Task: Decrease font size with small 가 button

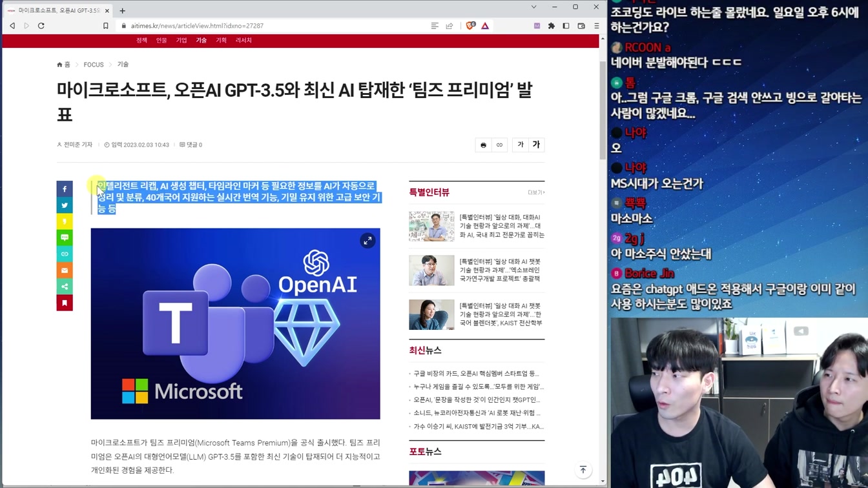Action: 521,145
